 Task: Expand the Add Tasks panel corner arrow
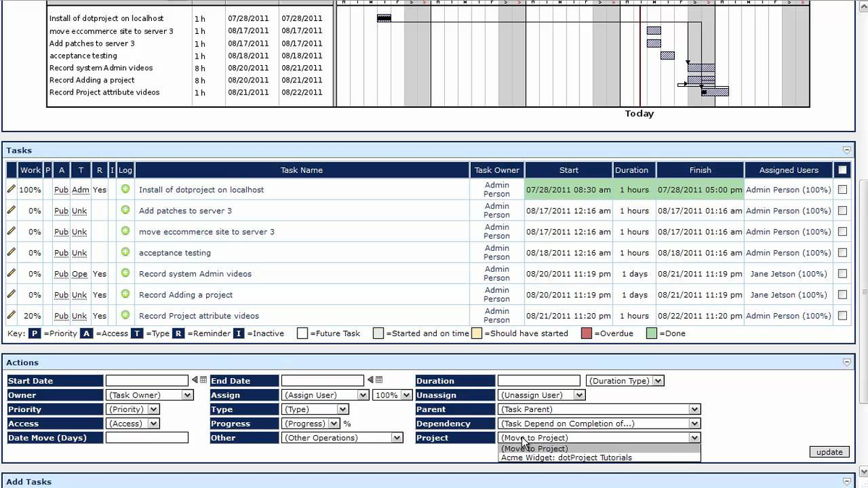point(846,481)
